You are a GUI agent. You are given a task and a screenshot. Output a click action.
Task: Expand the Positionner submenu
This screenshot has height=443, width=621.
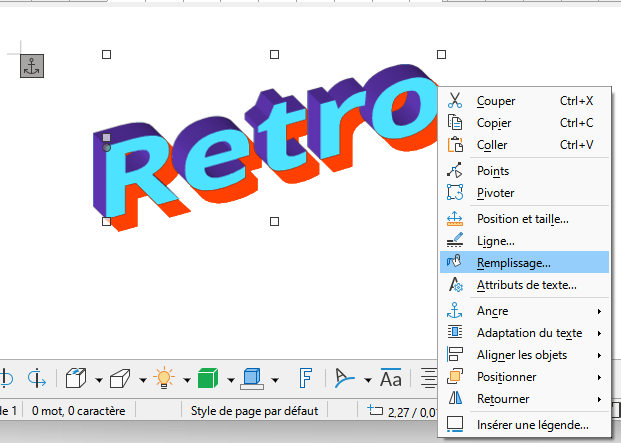click(x=524, y=377)
